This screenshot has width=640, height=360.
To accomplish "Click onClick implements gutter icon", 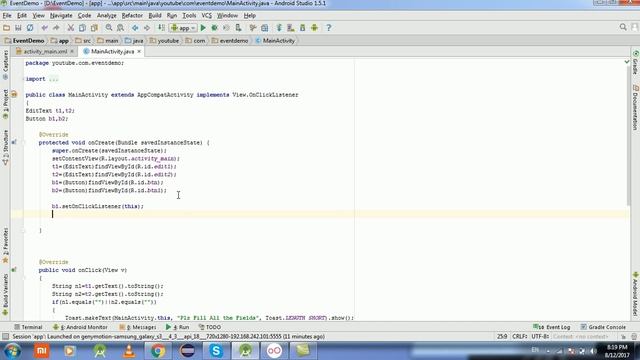I will pos(14,270).
